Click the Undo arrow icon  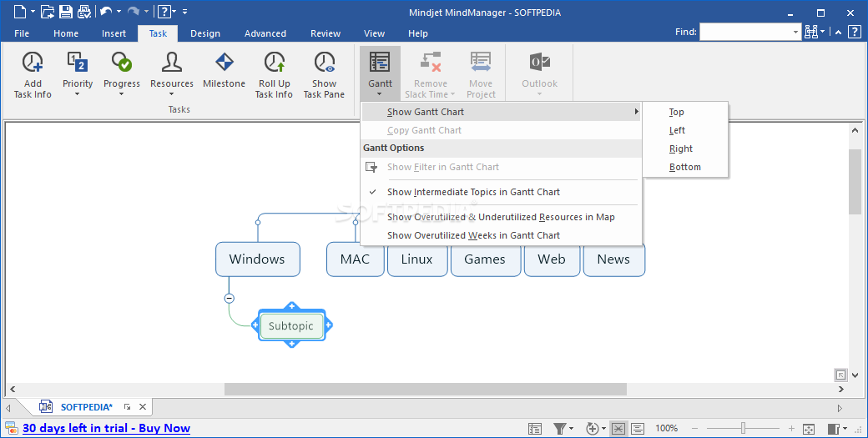(106, 11)
